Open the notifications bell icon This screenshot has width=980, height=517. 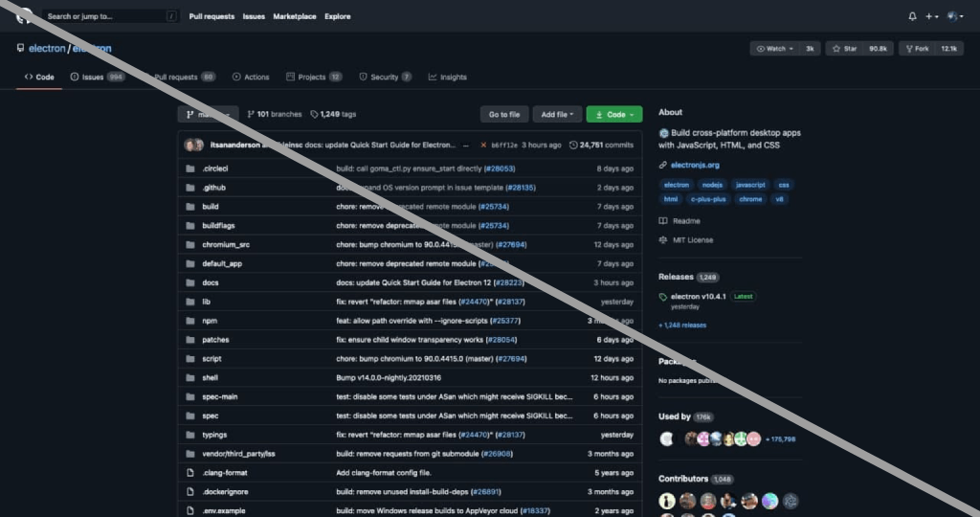point(912,16)
